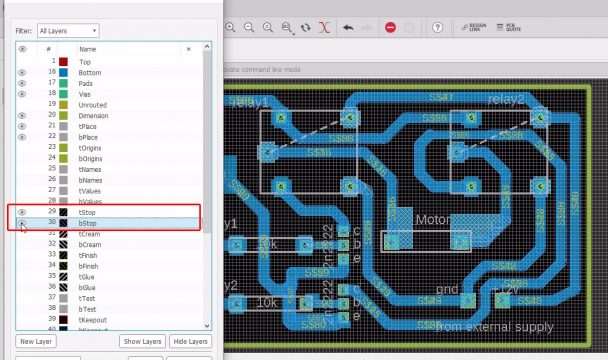The image size is (608, 360).
Task: Click the undo arrow icon
Action: click(x=348, y=28)
